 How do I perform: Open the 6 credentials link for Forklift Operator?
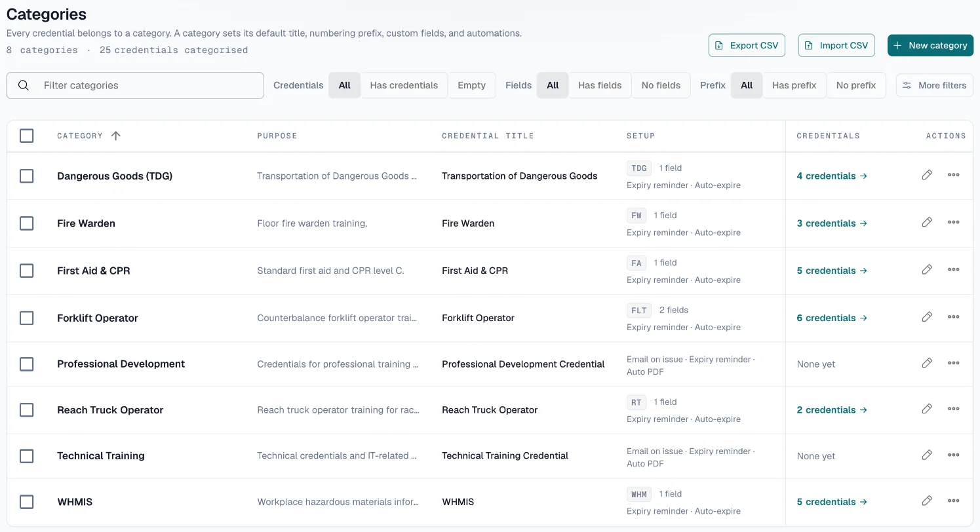coord(832,318)
